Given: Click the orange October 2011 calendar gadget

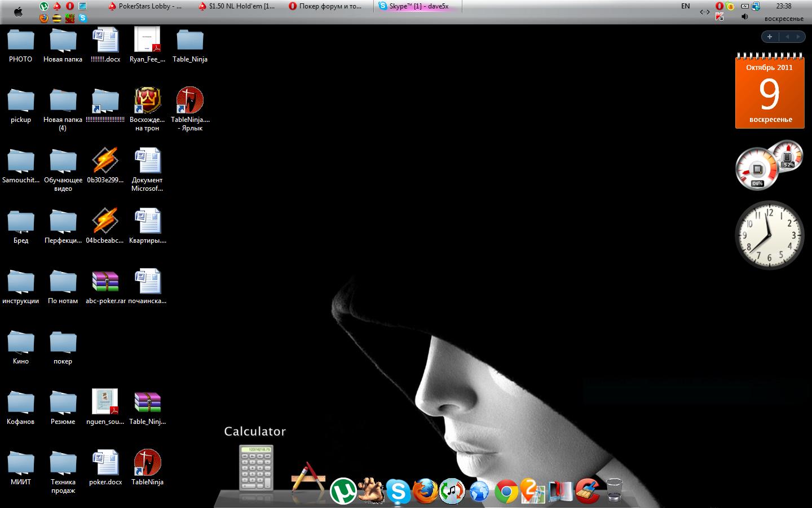Looking at the screenshot, I should (x=770, y=93).
